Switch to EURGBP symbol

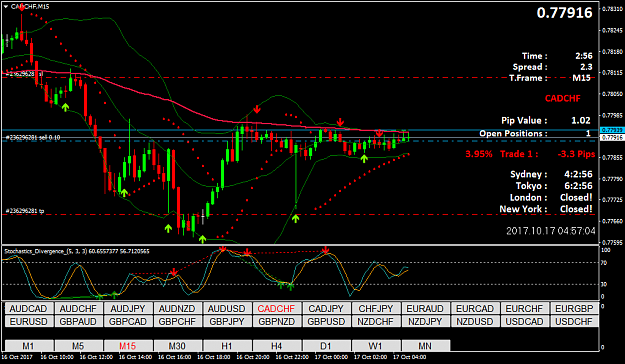574,309
